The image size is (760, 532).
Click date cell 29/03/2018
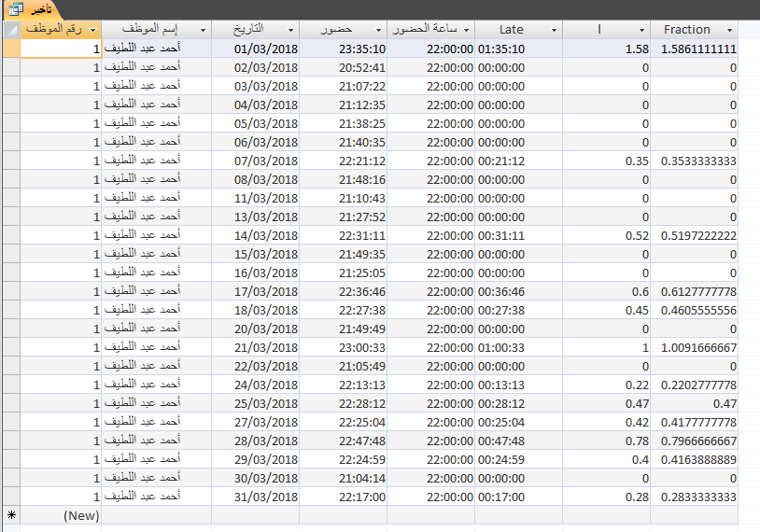pyautogui.click(x=256, y=459)
